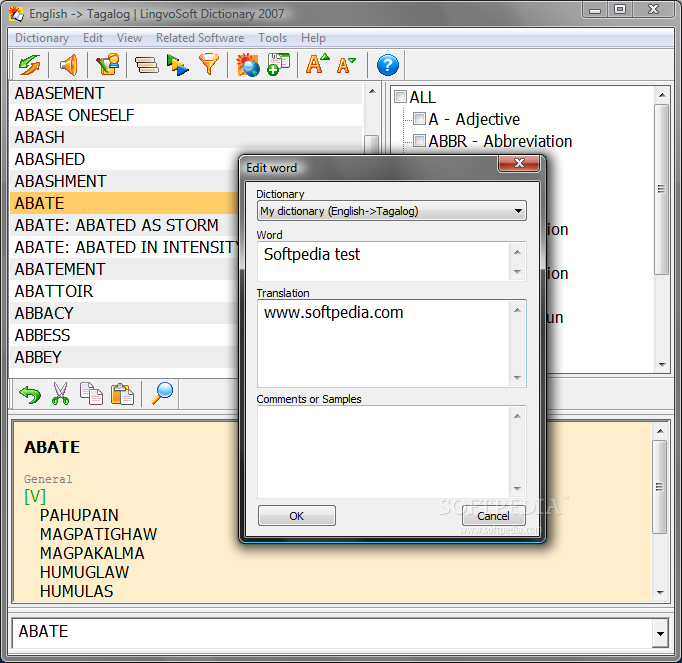682x663 pixels.
Task: Click the HUMUGLAW translation
Action: [84, 573]
